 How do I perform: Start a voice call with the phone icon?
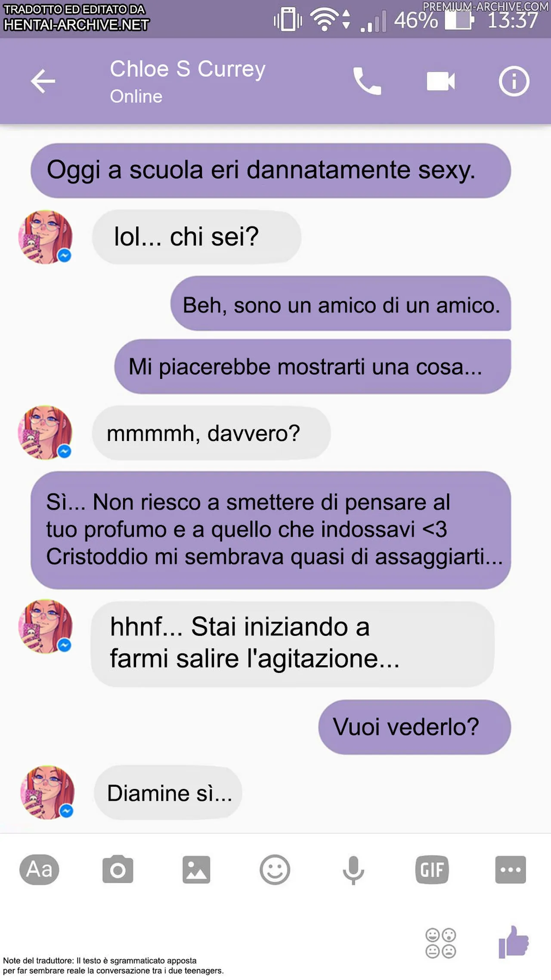(367, 81)
